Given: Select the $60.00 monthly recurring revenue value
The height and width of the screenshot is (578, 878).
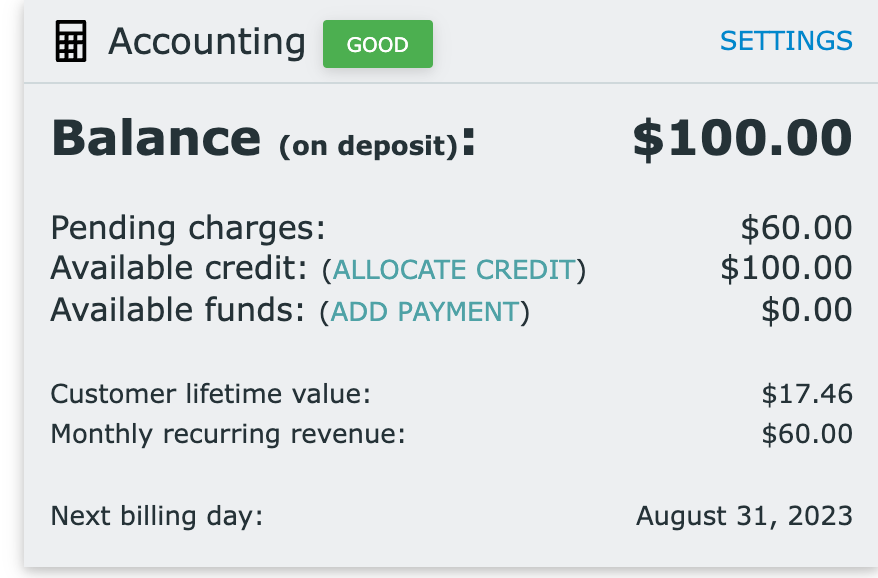Looking at the screenshot, I should coord(807,434).
